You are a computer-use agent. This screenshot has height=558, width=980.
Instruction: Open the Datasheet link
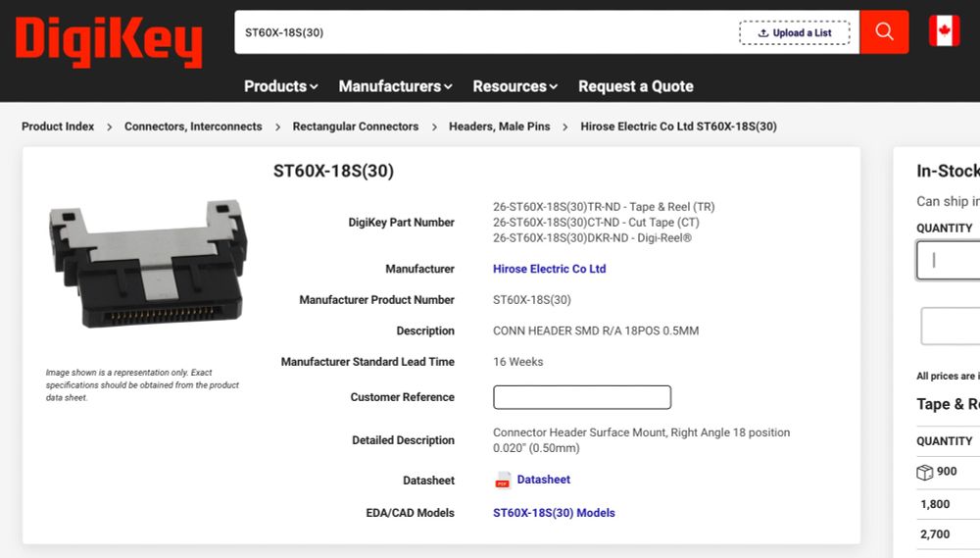point(543,480)
